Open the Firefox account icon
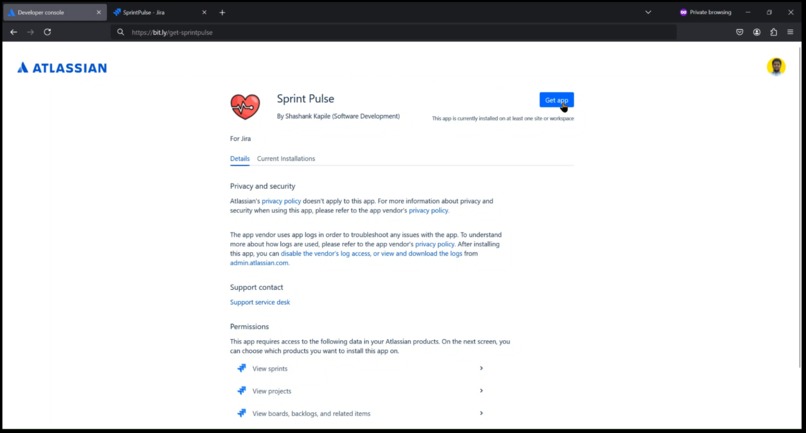 (x=757, y=32)
